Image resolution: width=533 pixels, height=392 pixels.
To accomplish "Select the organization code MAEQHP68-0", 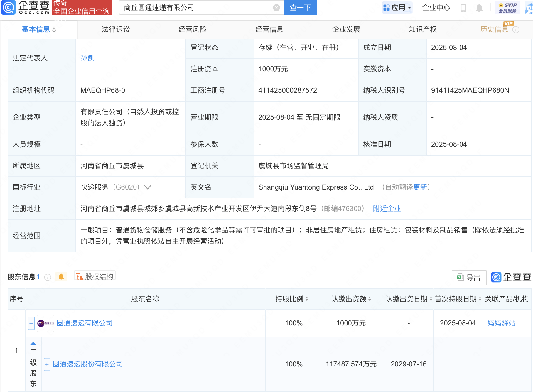I will tap(103, 90).
